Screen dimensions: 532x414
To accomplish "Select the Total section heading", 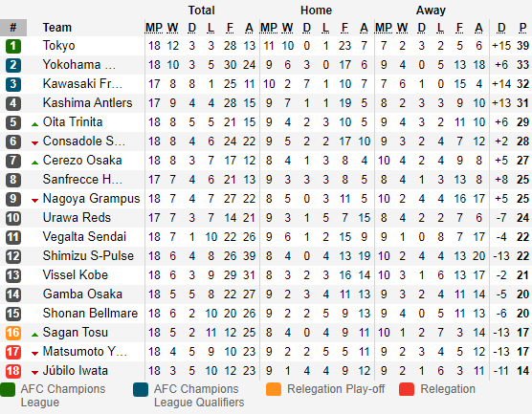I will tap(202, 11).
